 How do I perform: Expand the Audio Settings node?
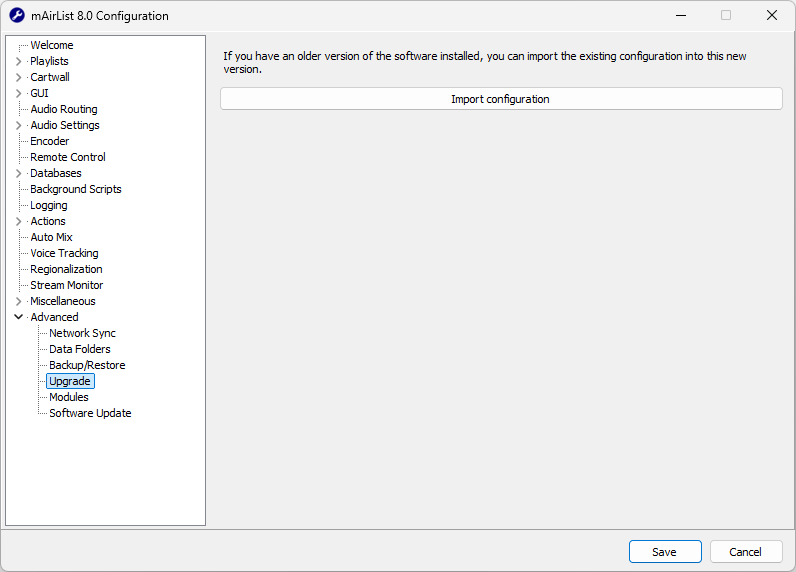(18, 125)
